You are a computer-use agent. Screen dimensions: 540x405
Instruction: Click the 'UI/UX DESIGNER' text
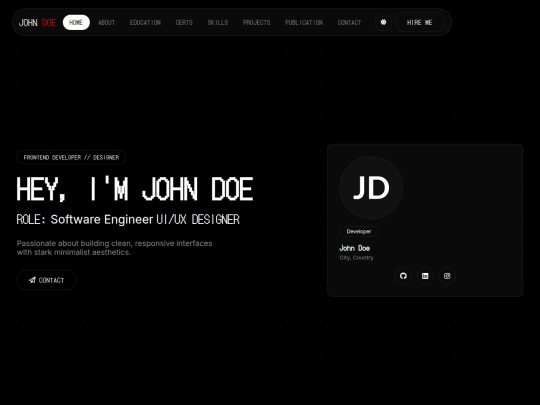(x=198, y=219)
